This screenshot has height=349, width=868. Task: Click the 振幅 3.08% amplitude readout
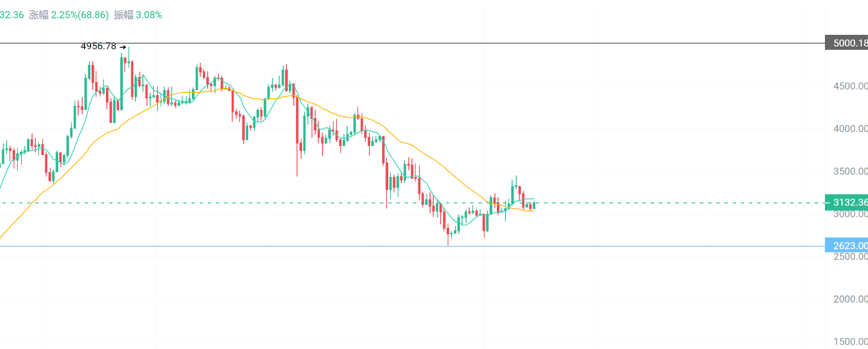pyautogui.click(x=138, y=14)
